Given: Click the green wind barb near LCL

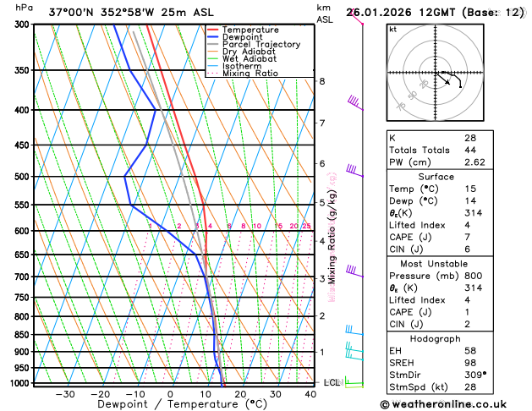Looking at the screenshot, I should coord(354,382).
